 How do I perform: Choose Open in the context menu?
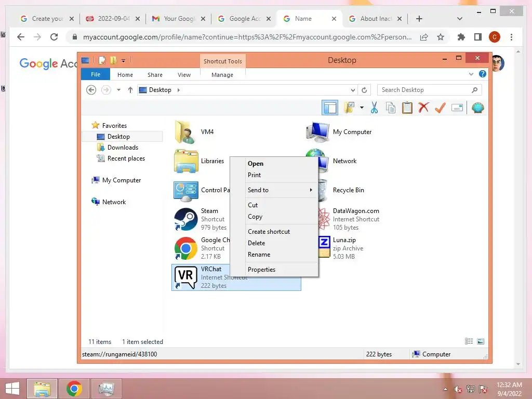[x=255, y=164]
